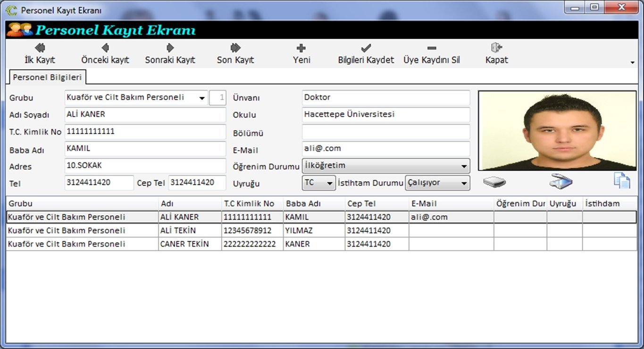This screenshot has width=644, height=349.
Task: Delete record with Üye Kaydını Sil
Action: tap(431, 48)
